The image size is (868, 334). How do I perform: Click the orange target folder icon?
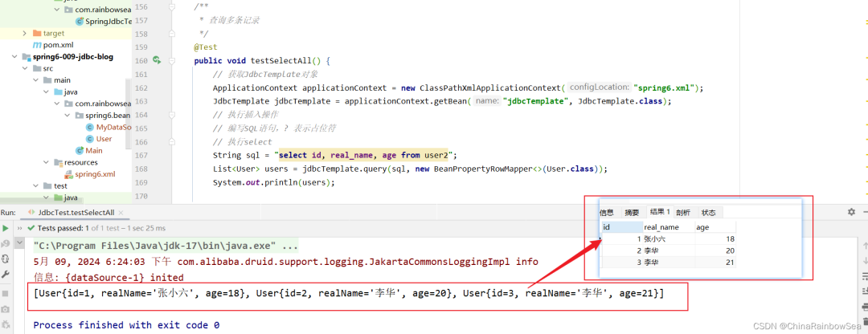pos(37,33)
